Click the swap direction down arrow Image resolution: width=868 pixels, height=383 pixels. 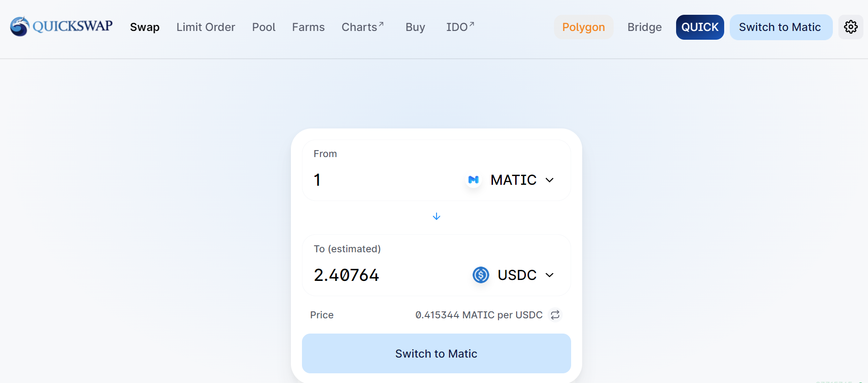436,217
